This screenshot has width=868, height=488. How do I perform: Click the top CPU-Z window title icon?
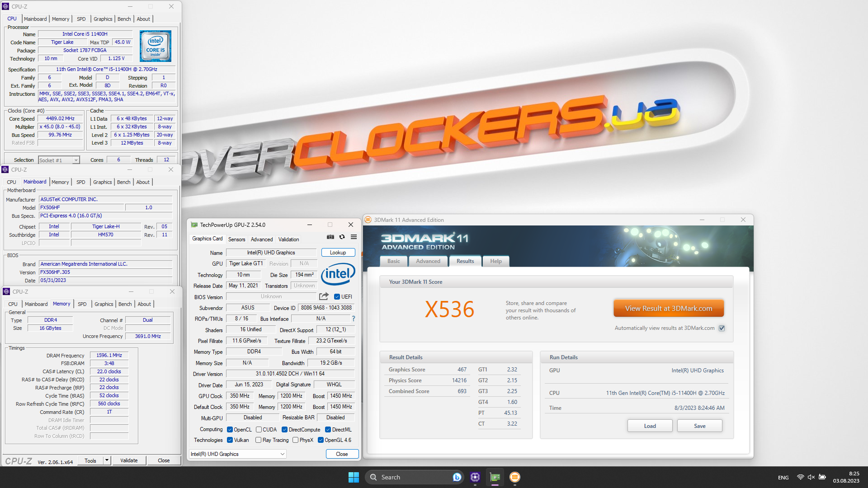pyautogui.click(x=5, y=6)
